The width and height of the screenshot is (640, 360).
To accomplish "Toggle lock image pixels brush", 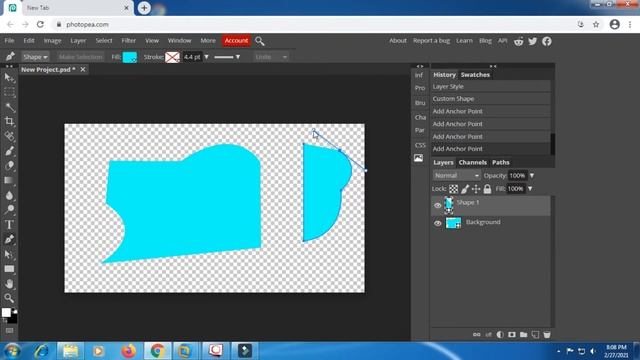I will click(465, 189).
